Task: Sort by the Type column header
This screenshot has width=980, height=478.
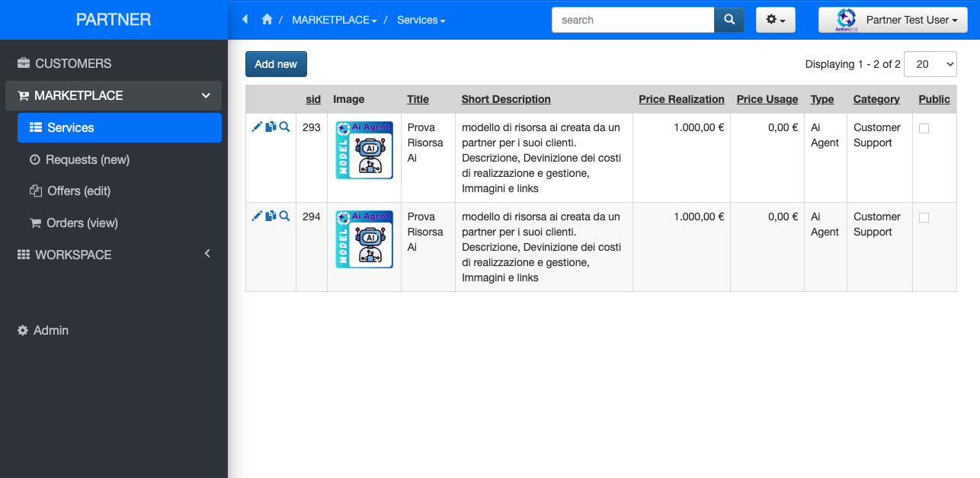Action: click(x=822, y=99)
